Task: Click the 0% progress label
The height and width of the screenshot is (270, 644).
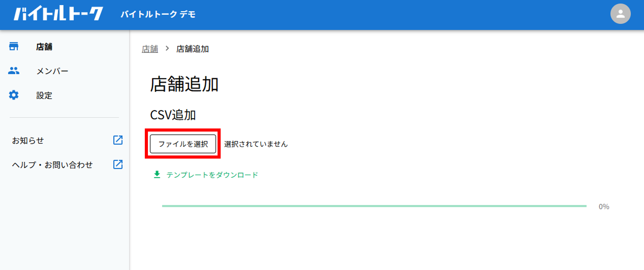Action: click(x=604, y=207)
